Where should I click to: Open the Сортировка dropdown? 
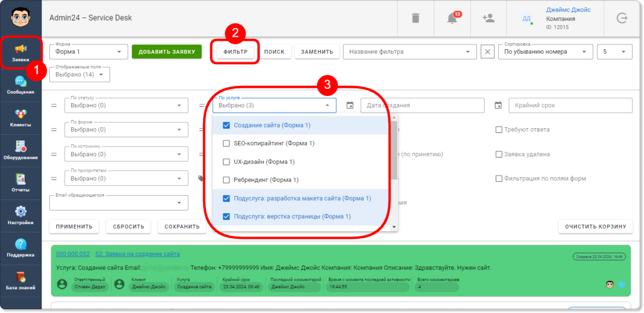coord(545,52)
